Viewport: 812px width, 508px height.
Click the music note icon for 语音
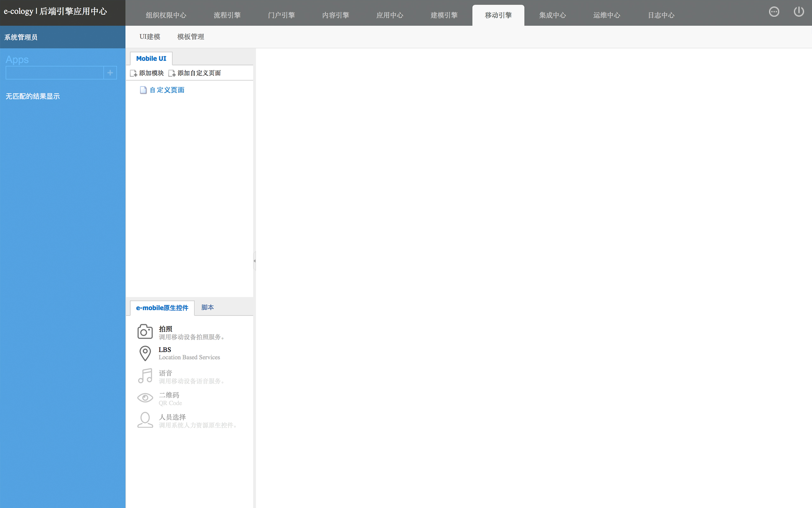[x=145, y=376]
